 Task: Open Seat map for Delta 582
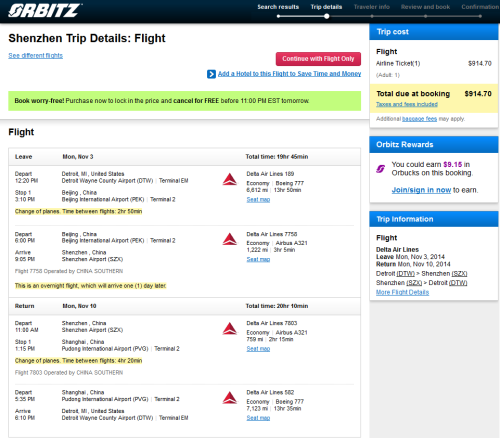click(258, 418)
